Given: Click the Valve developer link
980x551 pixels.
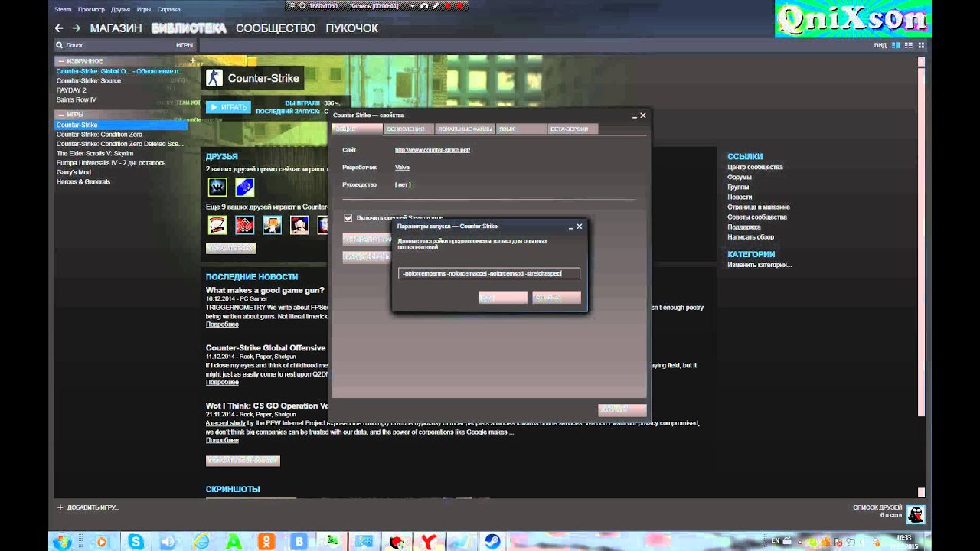Looking at the screenshot, I should point(402,167).
